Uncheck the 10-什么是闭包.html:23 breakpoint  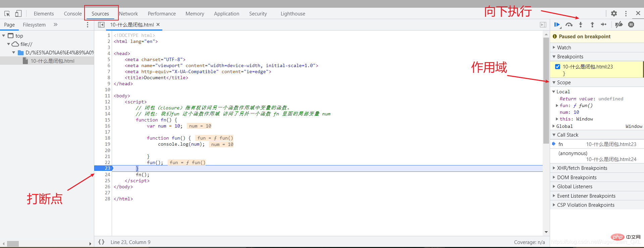(x=558, y=66)
